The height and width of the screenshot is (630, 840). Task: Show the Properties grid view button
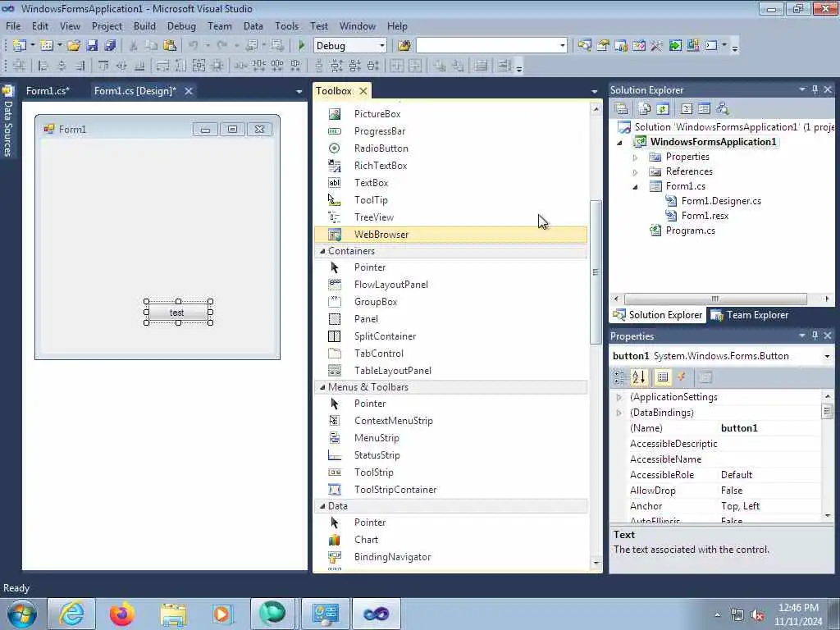pyautogui.click(x=663, y=377)
